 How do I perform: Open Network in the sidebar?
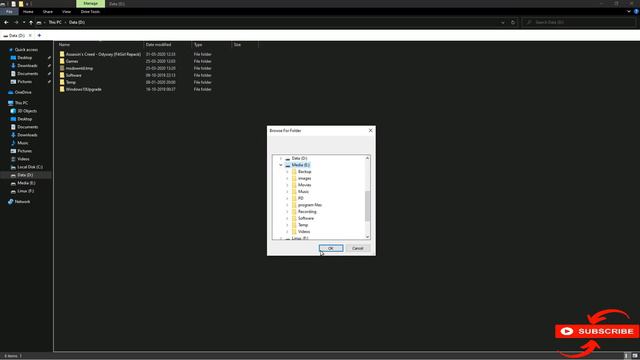(22, 202)
